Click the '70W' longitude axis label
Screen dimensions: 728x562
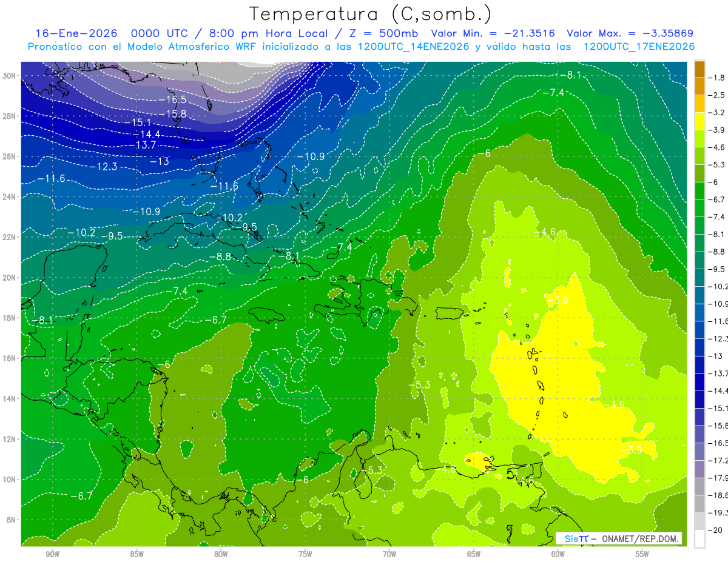pyautogui.click(x=389, y=554)
